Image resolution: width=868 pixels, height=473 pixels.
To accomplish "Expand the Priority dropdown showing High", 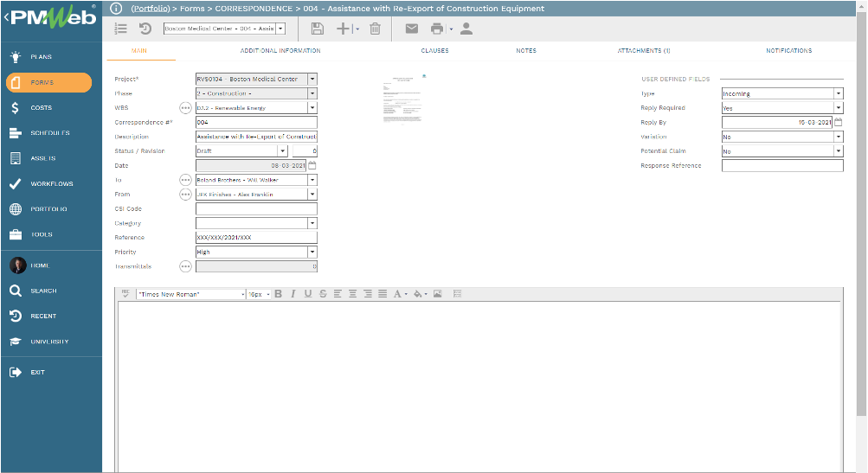I will click(312, 252).
